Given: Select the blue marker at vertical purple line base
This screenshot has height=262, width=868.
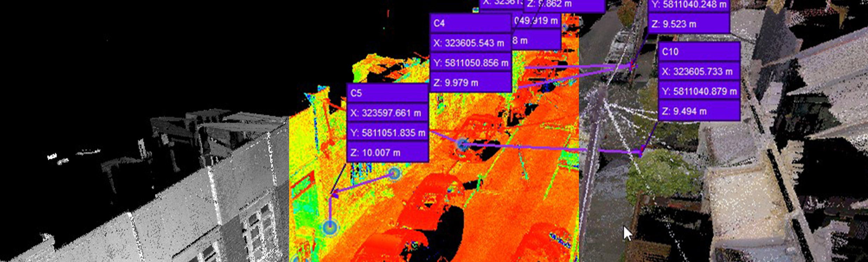Looking at the screenshot, I should coord(330,227).
